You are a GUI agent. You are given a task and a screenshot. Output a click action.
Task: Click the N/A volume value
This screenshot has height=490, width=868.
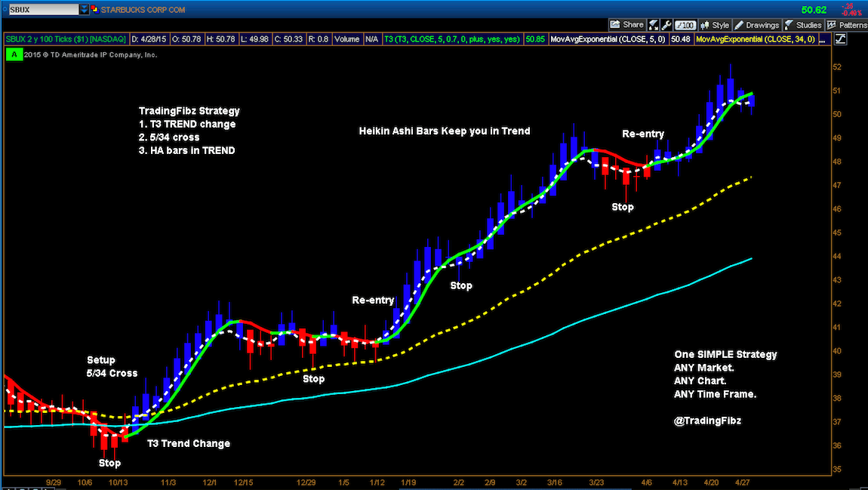point(371,39)
